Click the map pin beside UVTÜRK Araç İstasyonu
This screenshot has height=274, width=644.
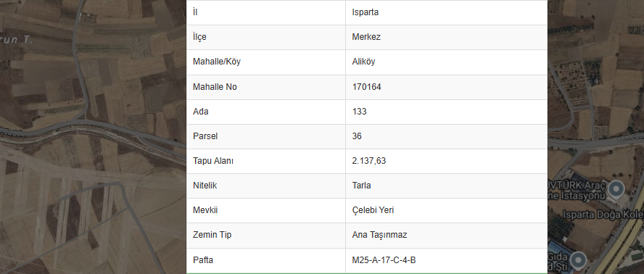[x=615, y=189]
